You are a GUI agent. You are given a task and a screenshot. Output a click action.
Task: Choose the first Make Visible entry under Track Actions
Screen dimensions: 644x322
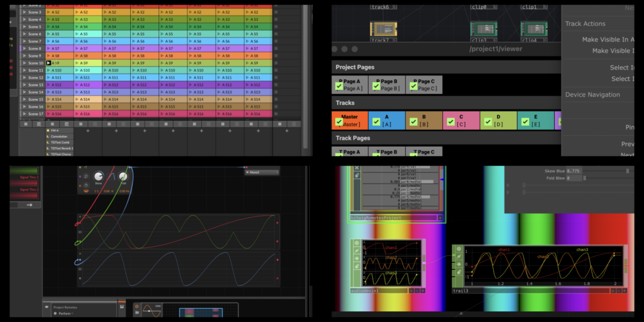click(608, 39)
